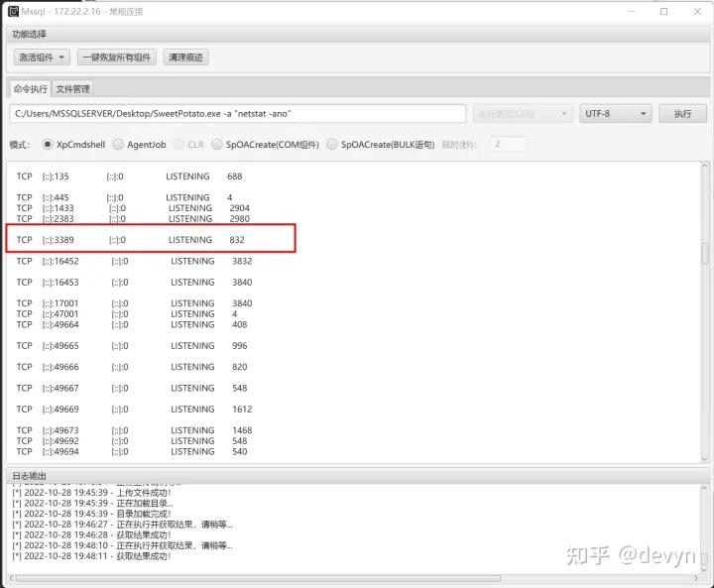The height and width of the screenshot is (588, 714).
Task: Click PID value 2904 in output
Action: [240, 208]
